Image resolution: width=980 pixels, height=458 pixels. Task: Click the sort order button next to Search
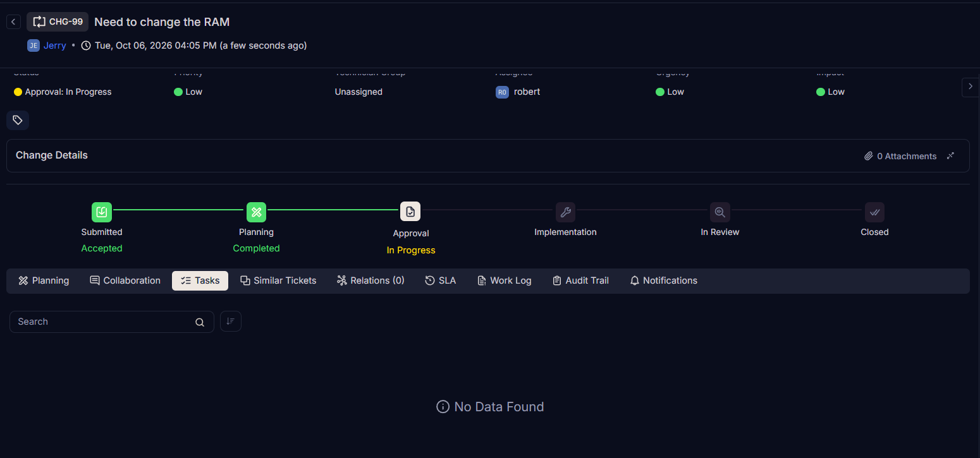click(231, 322)
